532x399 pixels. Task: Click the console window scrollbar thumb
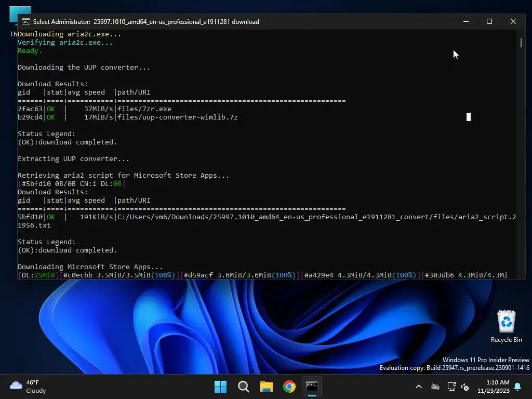521,43
